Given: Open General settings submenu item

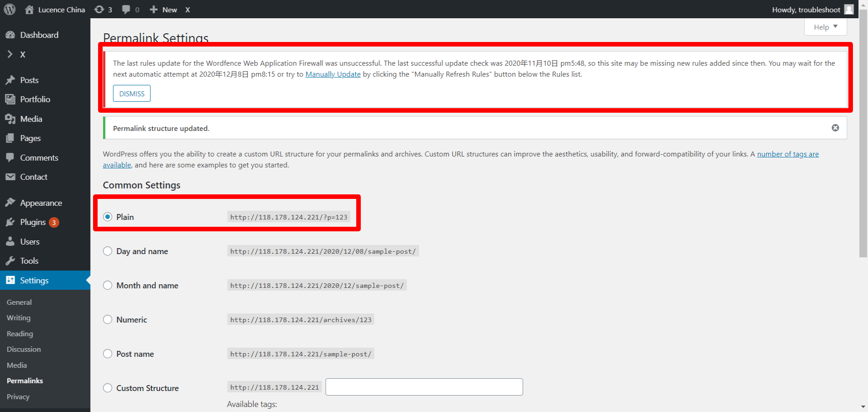Looking at the screenshot, I should click(19, 302).
